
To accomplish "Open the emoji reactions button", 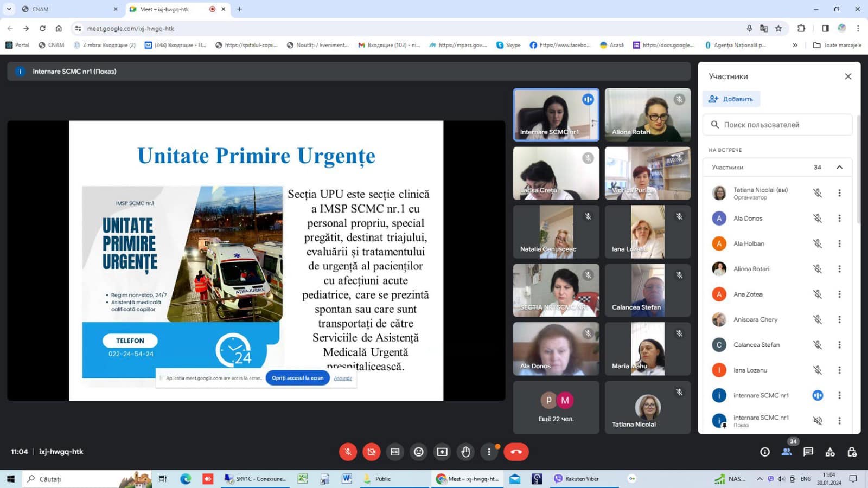I will click(418, 452).
